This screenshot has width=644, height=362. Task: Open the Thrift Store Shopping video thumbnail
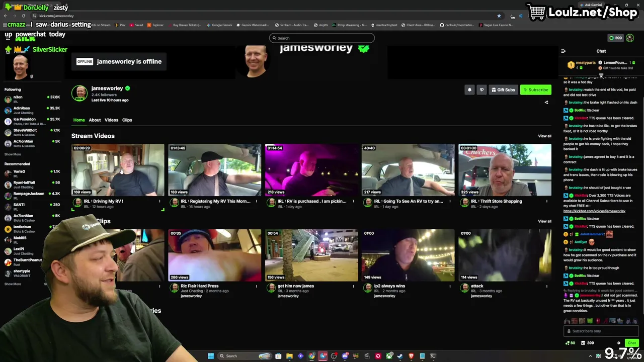505,170
